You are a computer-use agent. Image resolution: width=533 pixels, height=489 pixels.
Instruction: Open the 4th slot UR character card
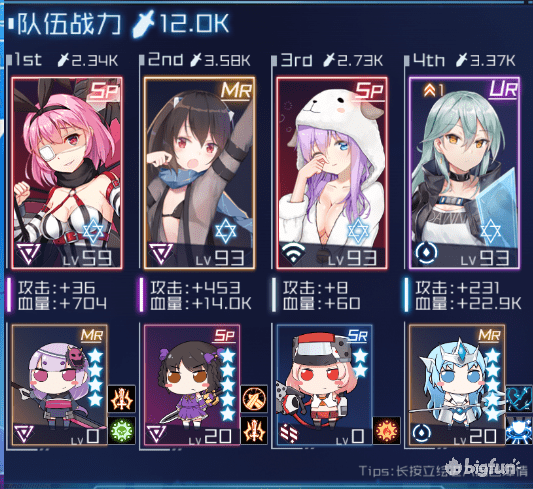(464, 173)
